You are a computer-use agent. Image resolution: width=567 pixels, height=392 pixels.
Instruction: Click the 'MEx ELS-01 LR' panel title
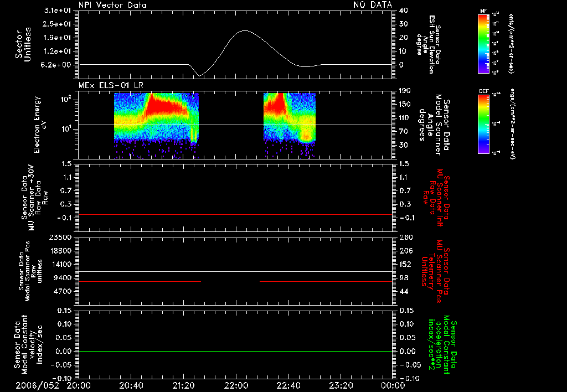[111, 86]
